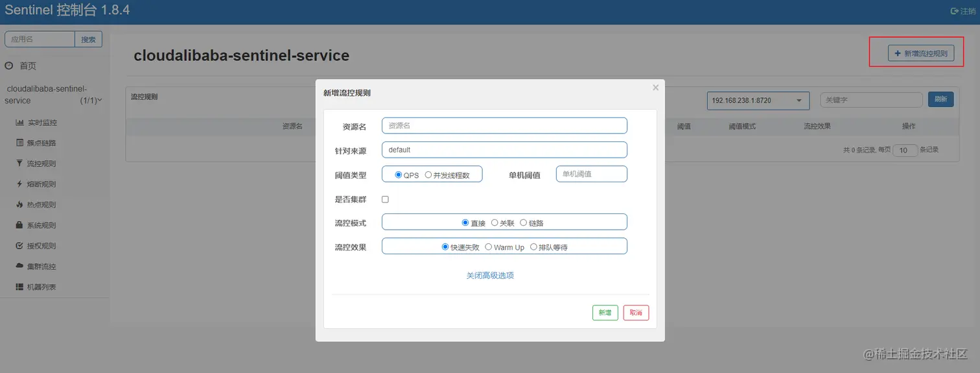Open 授权规则 menu item
The width and height of the screenshot is (980, 373).
click(41, 246)
